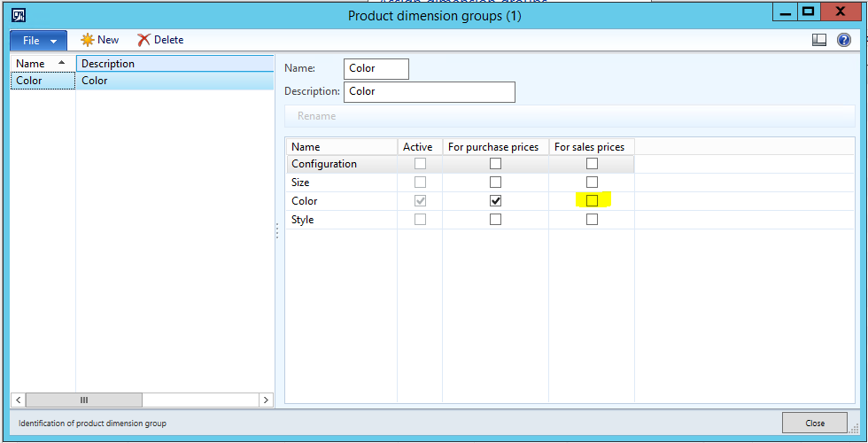Click the horizontal scrollbar thumb
Image resolution: width=868 pixels, height=443 pixels.
click(84, 400)
